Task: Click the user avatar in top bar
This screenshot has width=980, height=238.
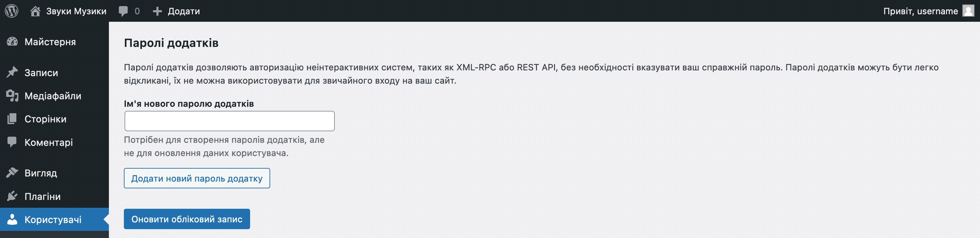Action: click(968, 11)
